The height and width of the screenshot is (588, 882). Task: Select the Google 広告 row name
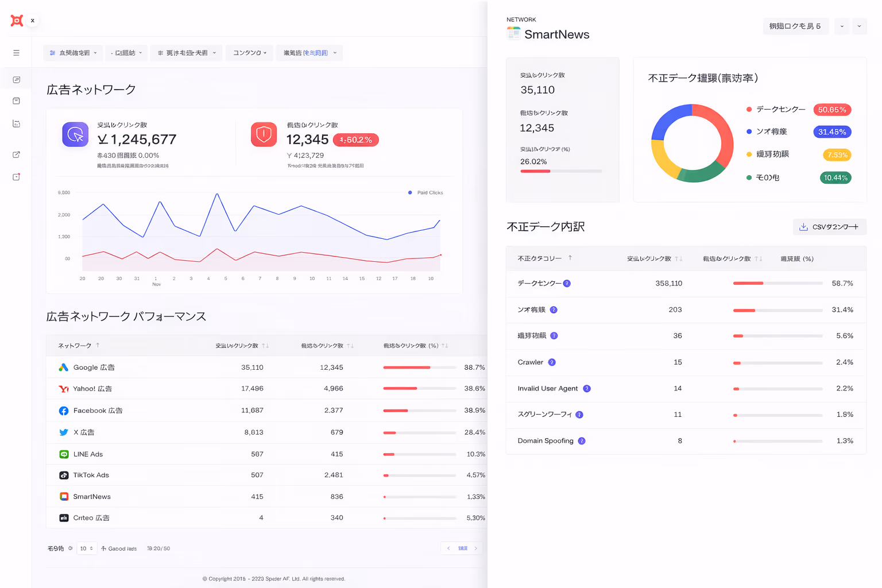(94, 367)
